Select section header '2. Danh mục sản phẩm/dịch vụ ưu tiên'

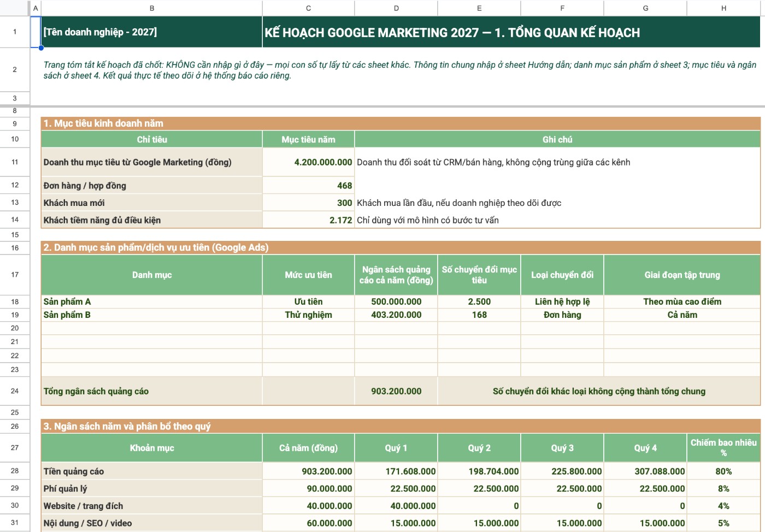pyautogui.click(x=401, y=247)
